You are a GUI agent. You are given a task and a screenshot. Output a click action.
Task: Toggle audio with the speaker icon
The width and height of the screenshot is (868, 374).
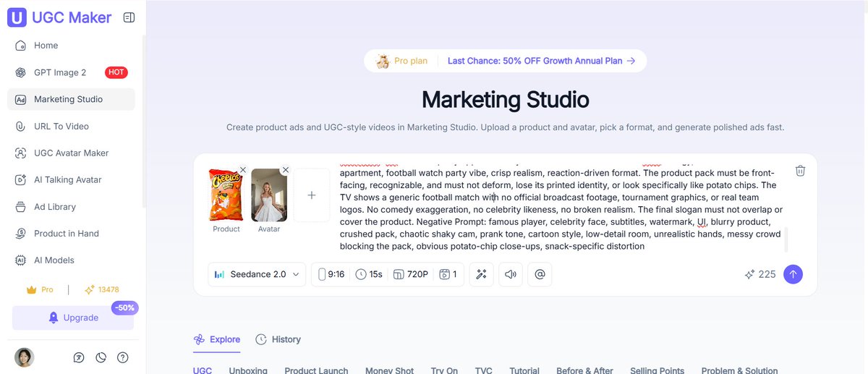tap(511, 274)
